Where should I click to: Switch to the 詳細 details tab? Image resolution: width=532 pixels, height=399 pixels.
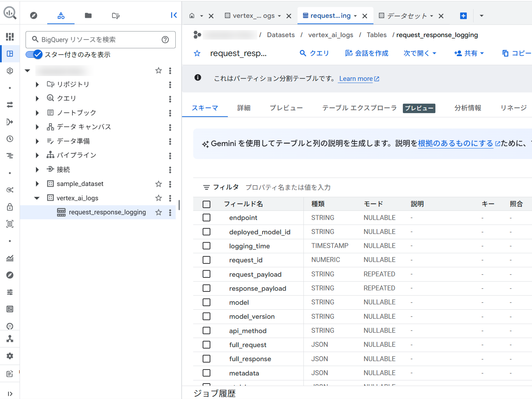point(244,108)
